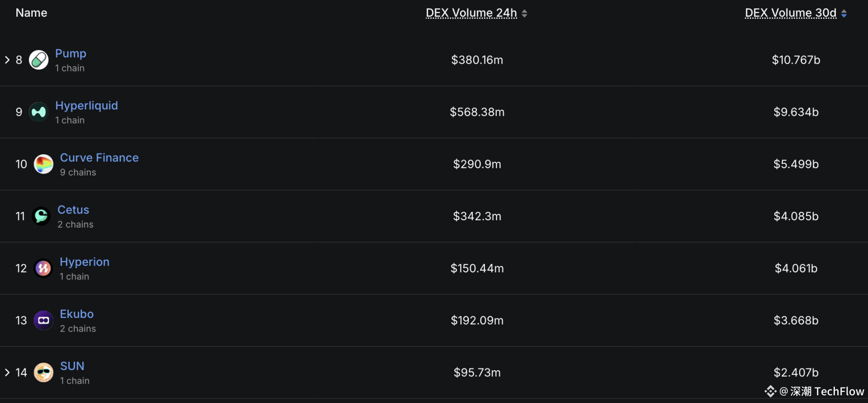Screen dimensions: 868x403
Task: Open the Curve Finance protocol link
Action: click(99, 157)
